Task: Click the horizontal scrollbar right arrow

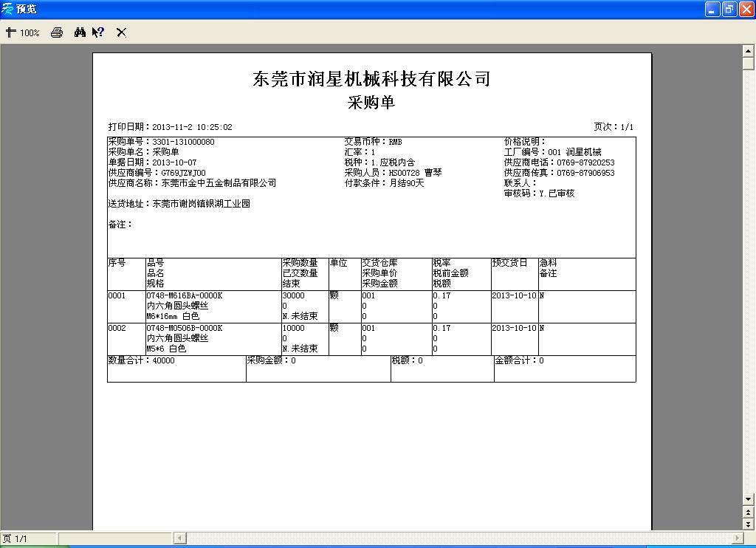Action: (x=738, y=538)
